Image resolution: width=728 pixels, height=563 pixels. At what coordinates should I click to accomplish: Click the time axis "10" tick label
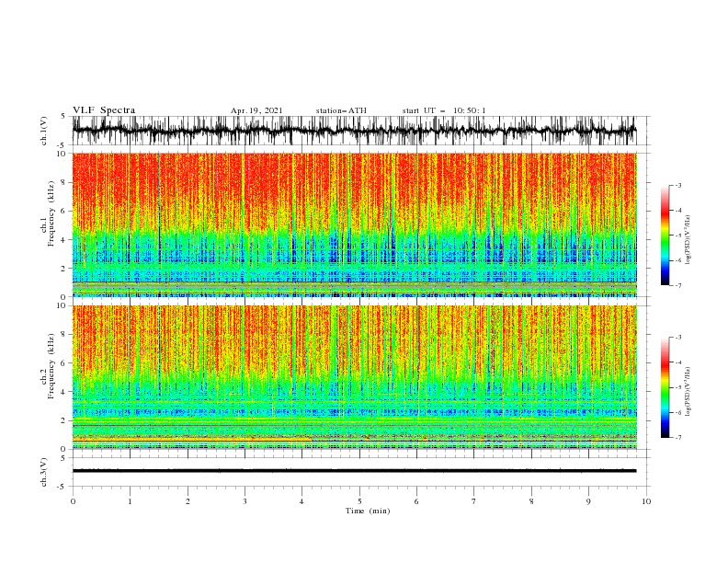click(x=646, y=501)
